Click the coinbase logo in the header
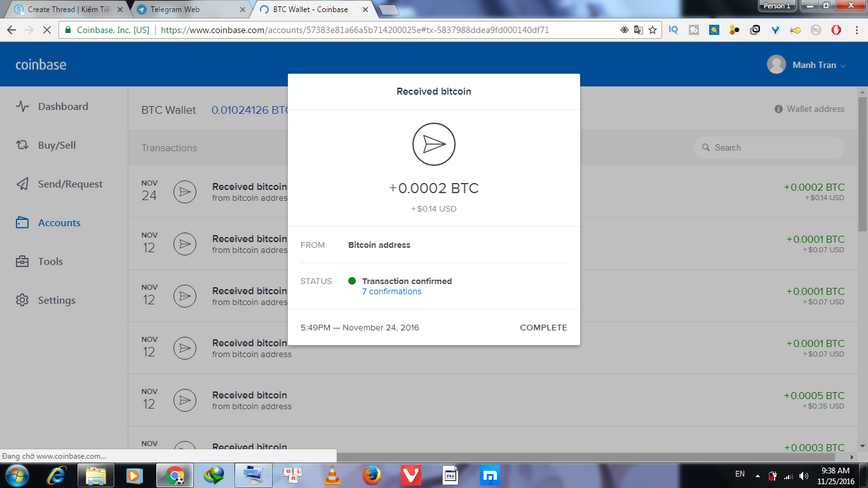Image resolution: width=868 pixels, height=488 pixels. click(41, 65)
